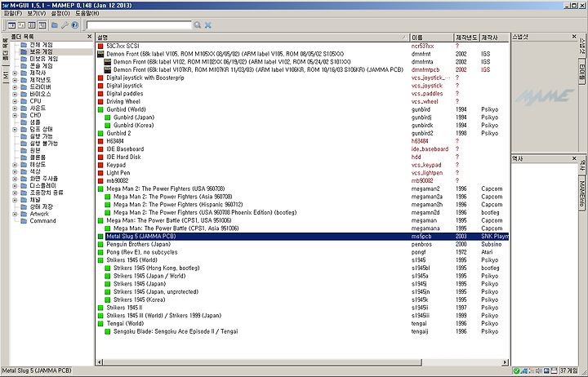
Task: Click the blue MAME status bar icon
Action: pos(524,371)
